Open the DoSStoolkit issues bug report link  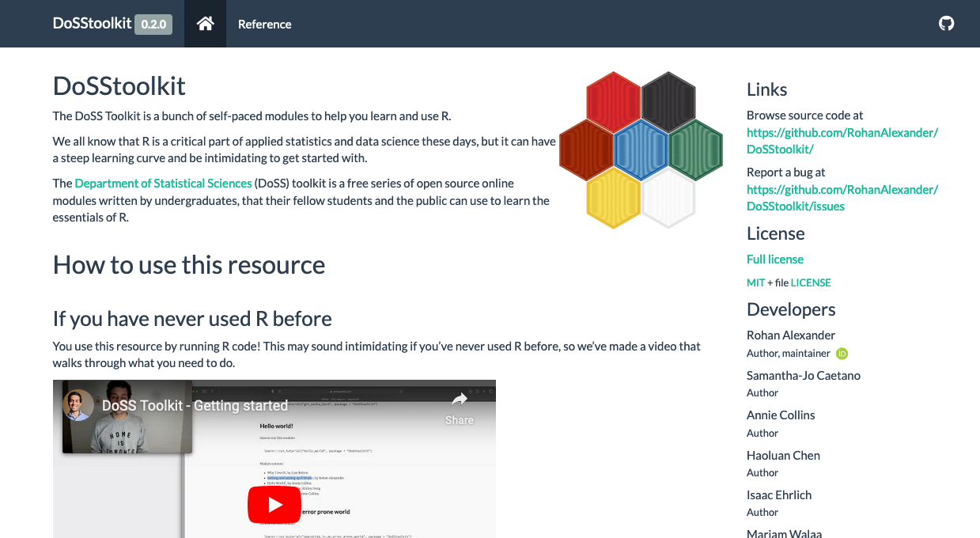[x=842, y=198]
